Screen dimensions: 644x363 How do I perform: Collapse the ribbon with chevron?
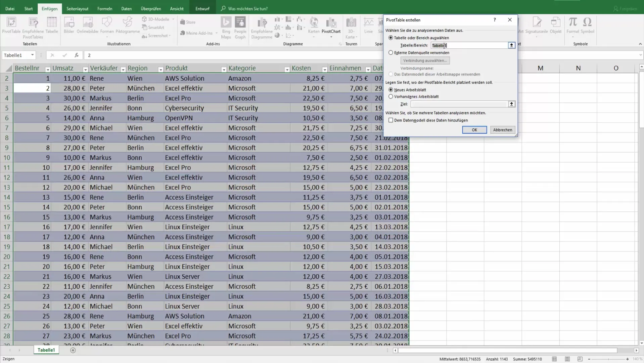[x=640, y=44]
